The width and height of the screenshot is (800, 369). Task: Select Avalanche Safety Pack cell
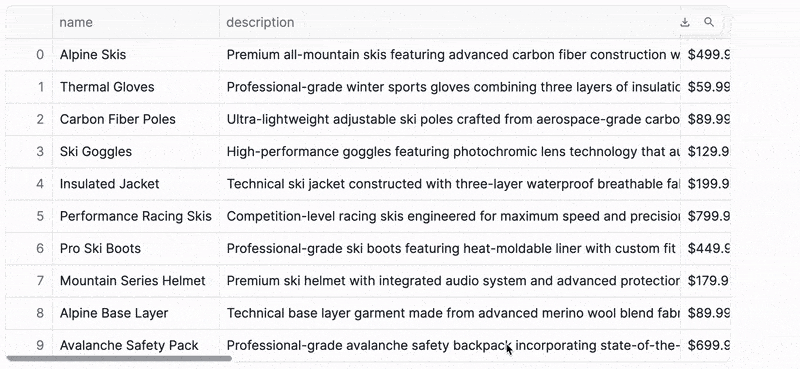coord(136,346)
